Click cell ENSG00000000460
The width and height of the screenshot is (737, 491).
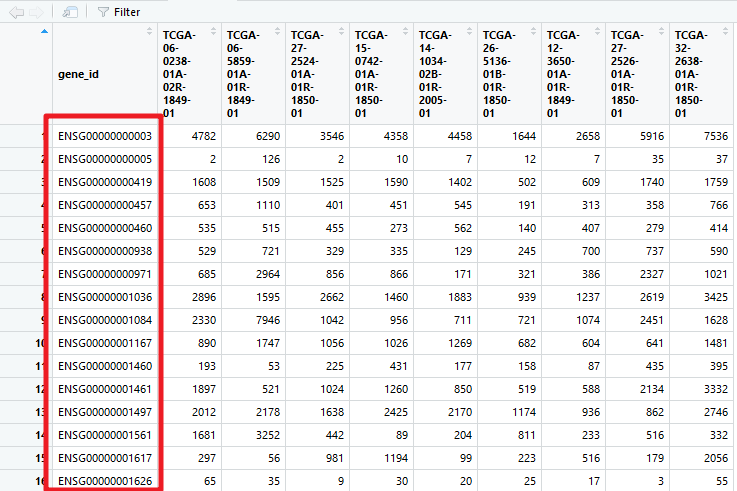click(105, 228)
